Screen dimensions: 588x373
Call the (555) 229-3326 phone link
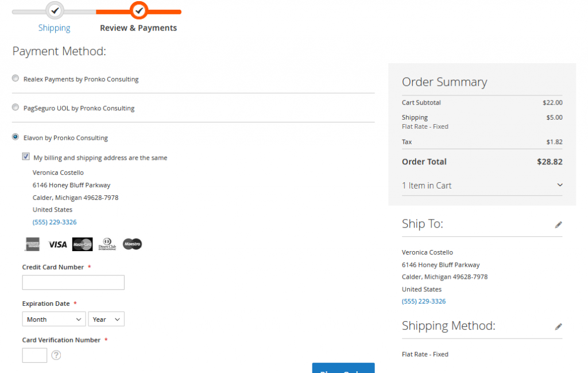55,222
